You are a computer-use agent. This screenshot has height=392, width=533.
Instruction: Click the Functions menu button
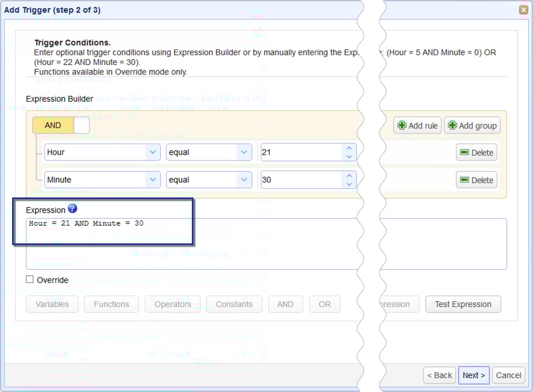coord(111,304)
